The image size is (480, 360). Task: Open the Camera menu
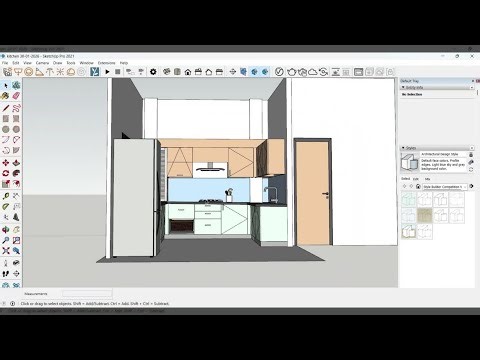click(42, 63)
